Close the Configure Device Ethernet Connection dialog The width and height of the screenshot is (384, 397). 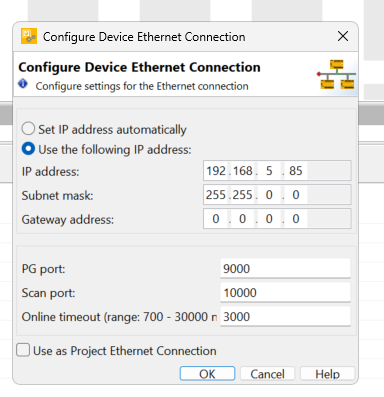(343, 36)
